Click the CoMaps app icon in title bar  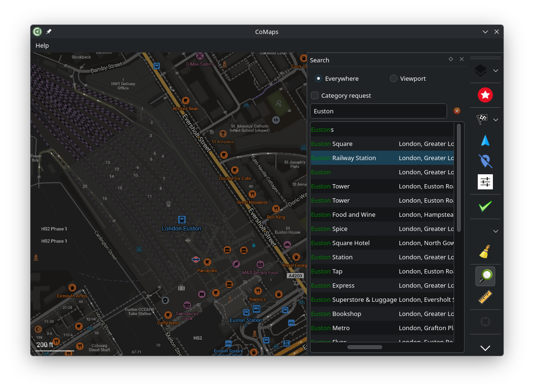click(x=37, y=32)
